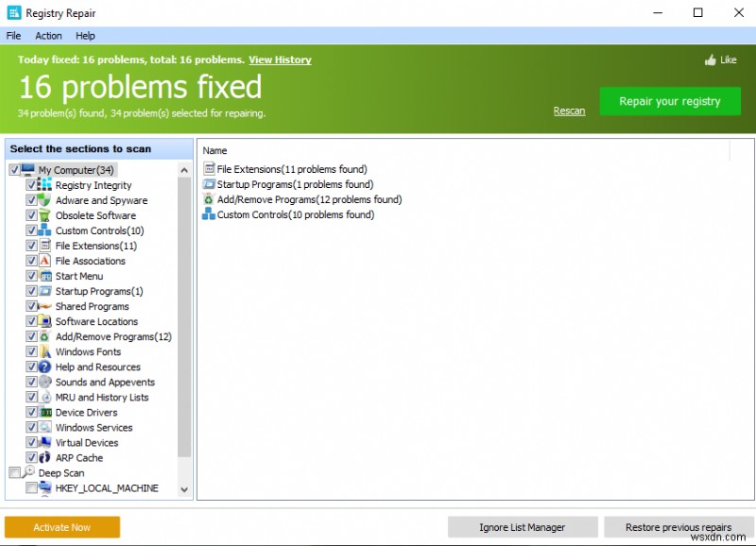Viewport: 756px width, 546px height.
Task: Click the My Computer monitor icon
Action: coord(28,169)
